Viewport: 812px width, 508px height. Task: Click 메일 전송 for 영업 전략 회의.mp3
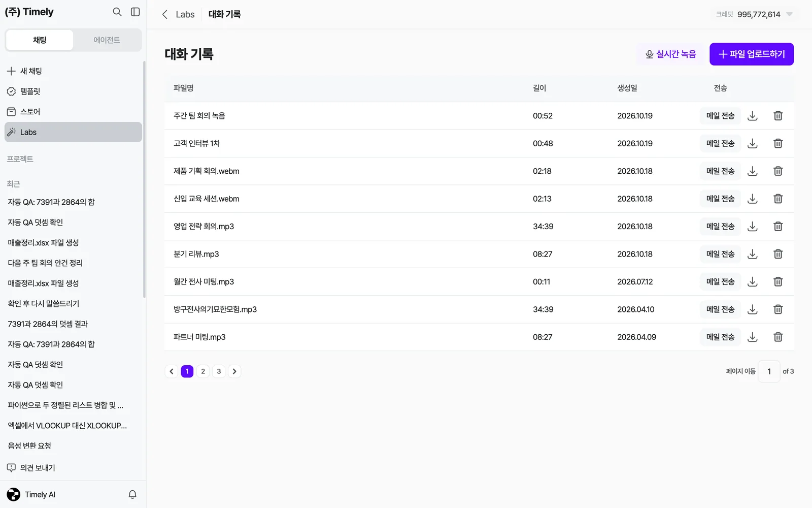(x=720, y=227)
